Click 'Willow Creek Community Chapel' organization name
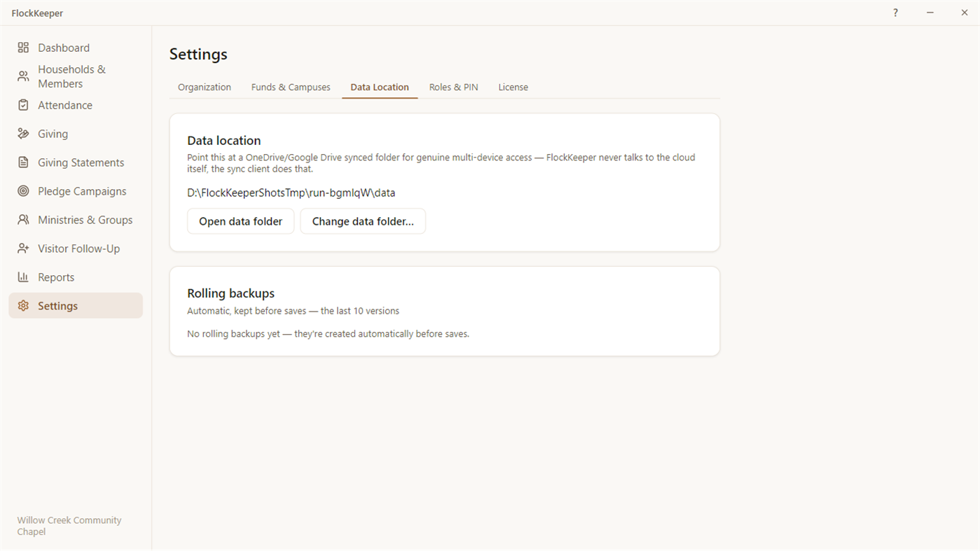This screenshot has height=551, width=980. [69, 526]
